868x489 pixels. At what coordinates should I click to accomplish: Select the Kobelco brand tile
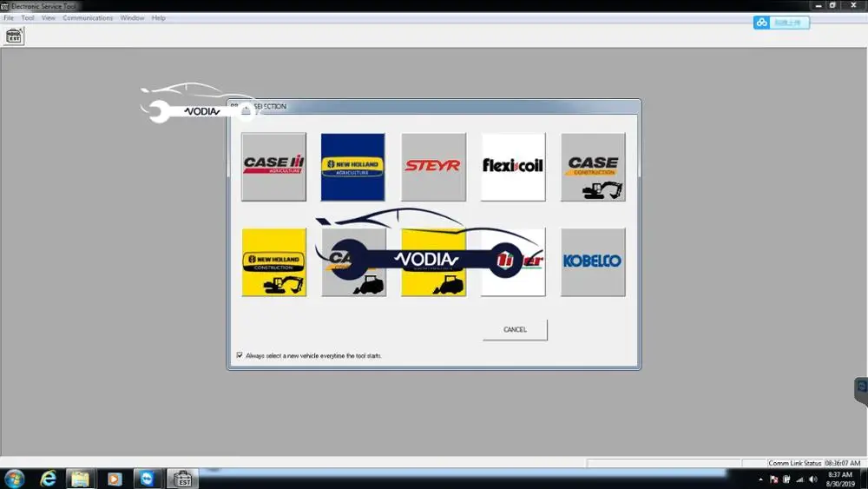593,262
